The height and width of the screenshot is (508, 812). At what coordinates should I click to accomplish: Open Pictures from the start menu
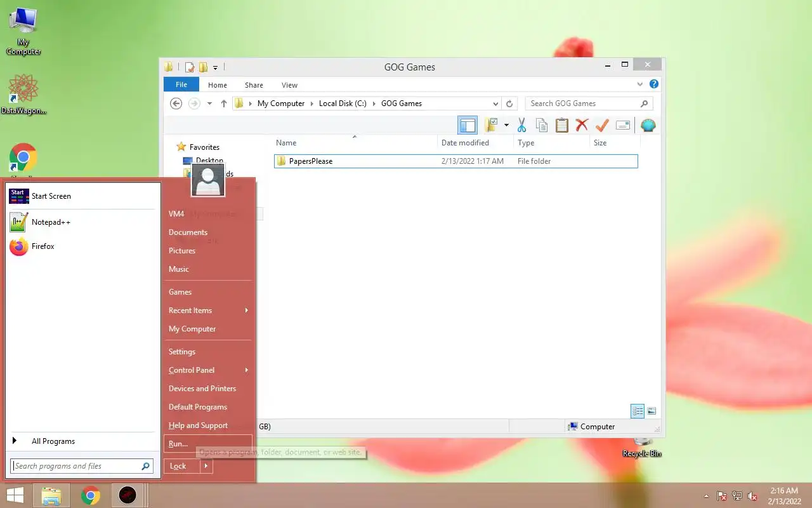[x=208, y=251]
